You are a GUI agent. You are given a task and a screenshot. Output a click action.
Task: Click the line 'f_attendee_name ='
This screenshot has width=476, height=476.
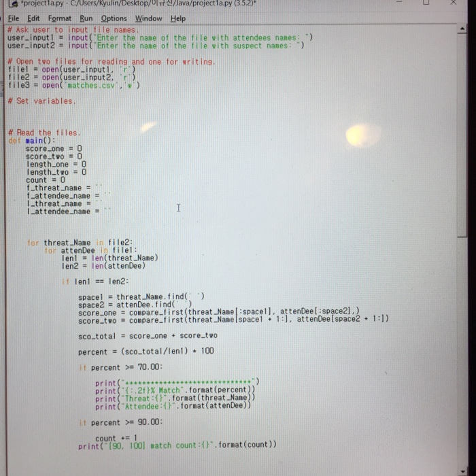[x=69, y=196]
